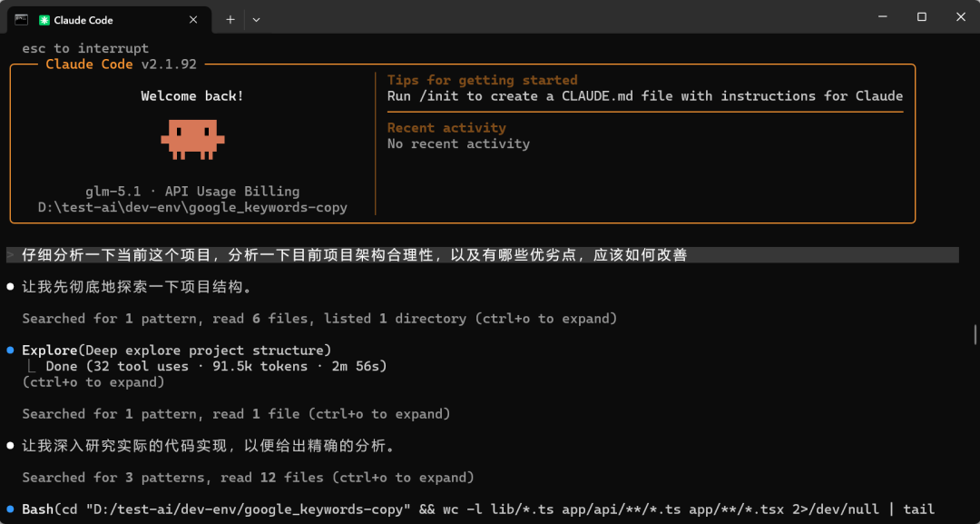
Task: Click 'Tips for getting started' heading
Action: (x=483, y=80)
